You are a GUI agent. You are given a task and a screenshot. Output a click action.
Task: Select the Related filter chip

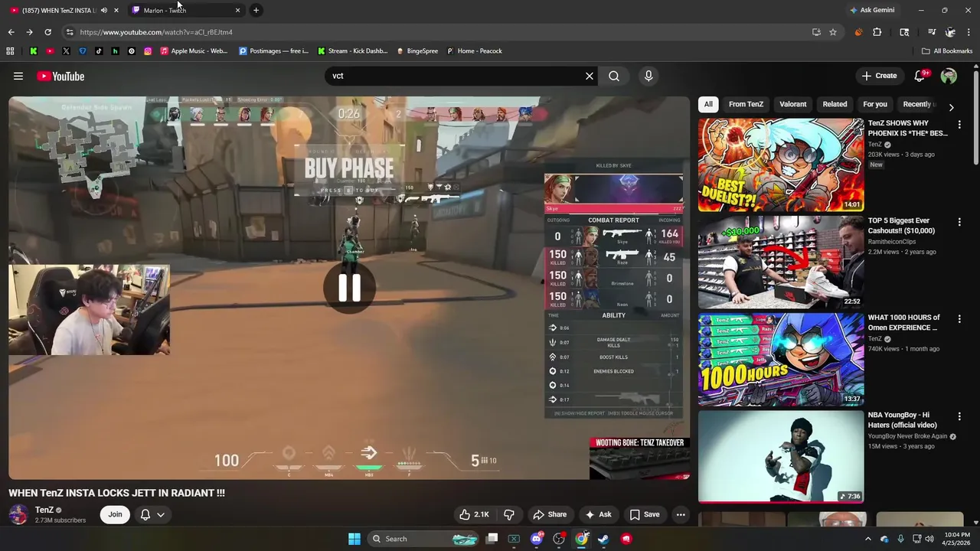click(x=835, y=104)
